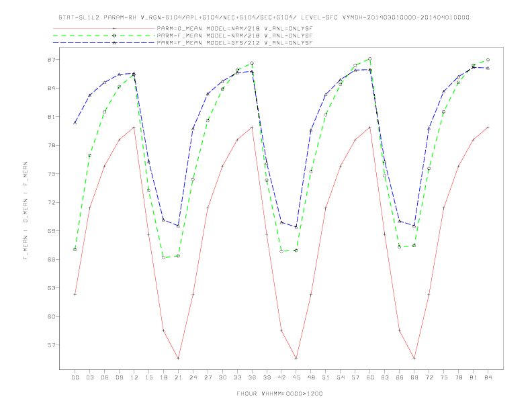Click the y-axis tick label 69
The width and height of the screenshot is (532, 411).
(x=52, y=231)
